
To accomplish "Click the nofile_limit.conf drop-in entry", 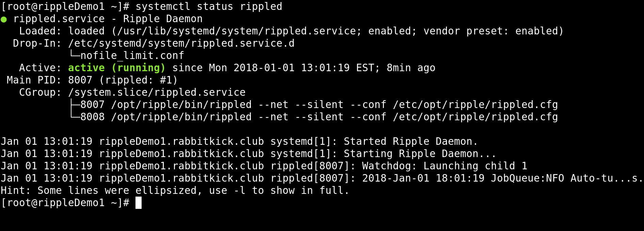I will pos(132,56).
